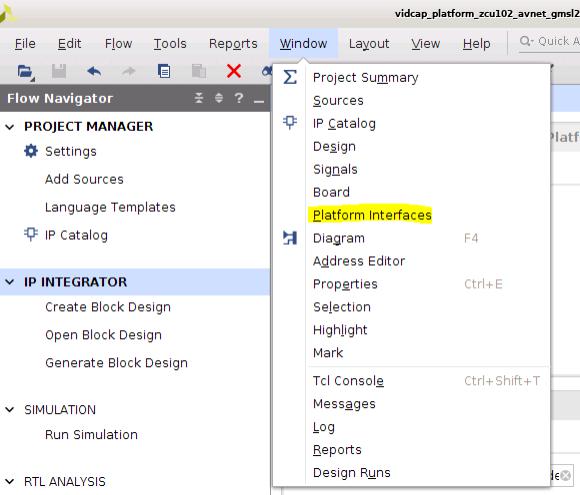
Task: Open the Help menu
Action: [x=476, y=44]
